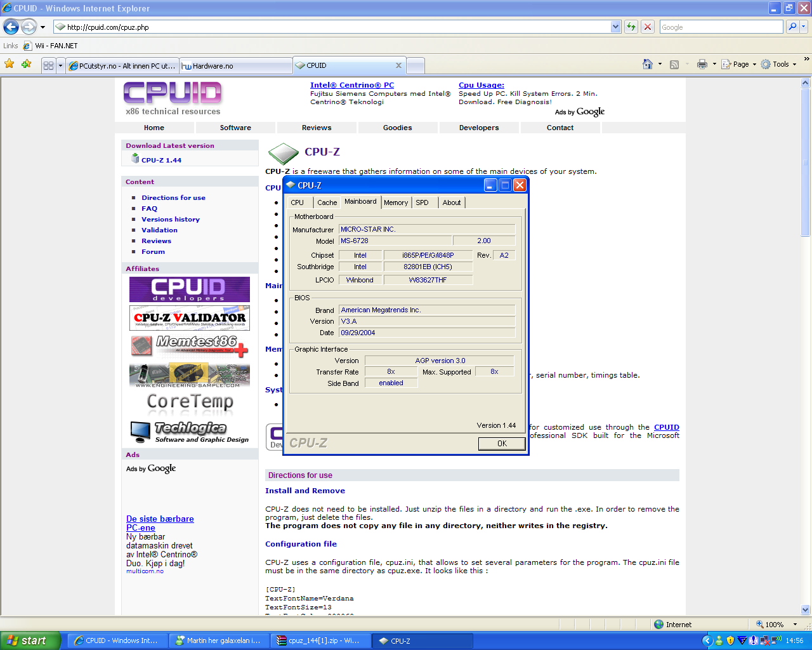Screen dimensions: 812x650
Task: Expand the address bar history dropdown
Action: click(615, 27)
